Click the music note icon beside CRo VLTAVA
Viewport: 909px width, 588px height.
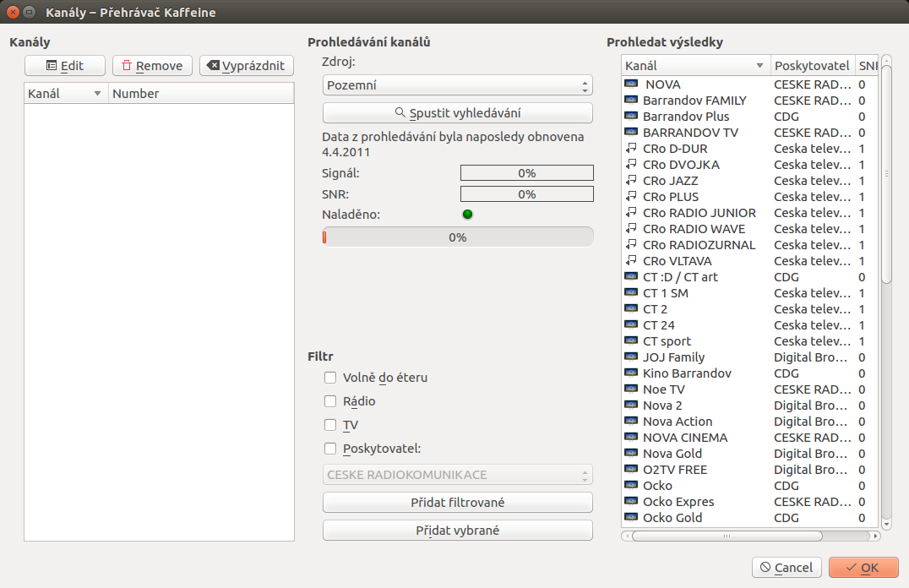coord(631,261)
